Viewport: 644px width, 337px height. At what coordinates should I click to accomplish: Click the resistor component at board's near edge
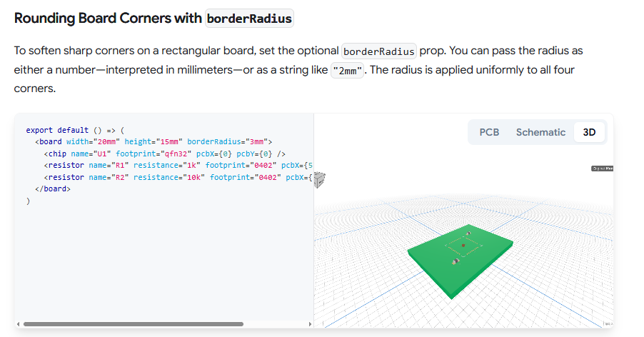click(455, 261)
